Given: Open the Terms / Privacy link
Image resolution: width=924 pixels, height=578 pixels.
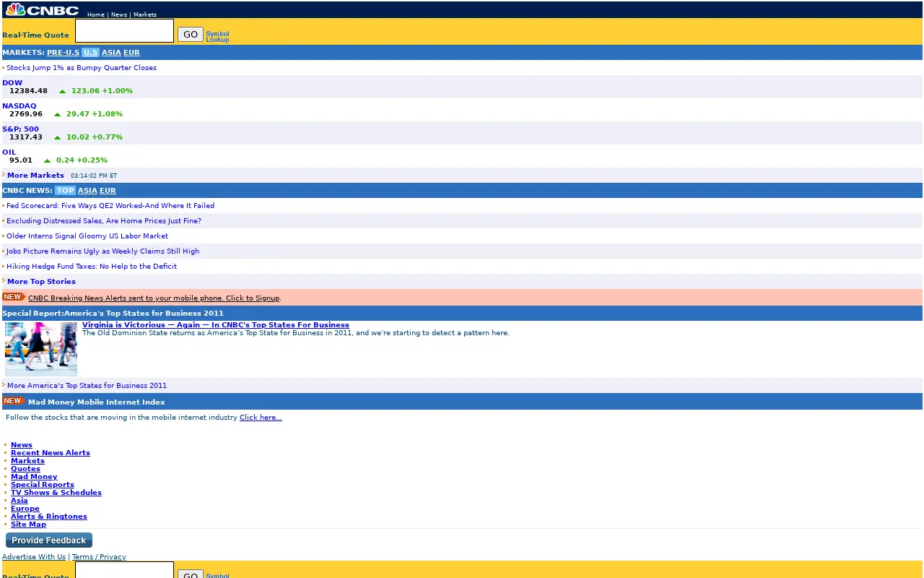Looking at the screenshot, I should coord(99,557).
